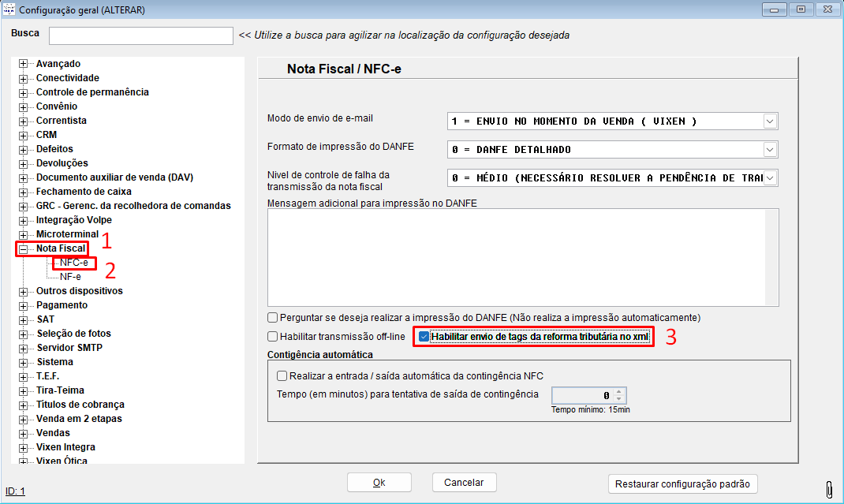
Task: Expand the Vixen Ótica tree node
Action: coord(22,461)
